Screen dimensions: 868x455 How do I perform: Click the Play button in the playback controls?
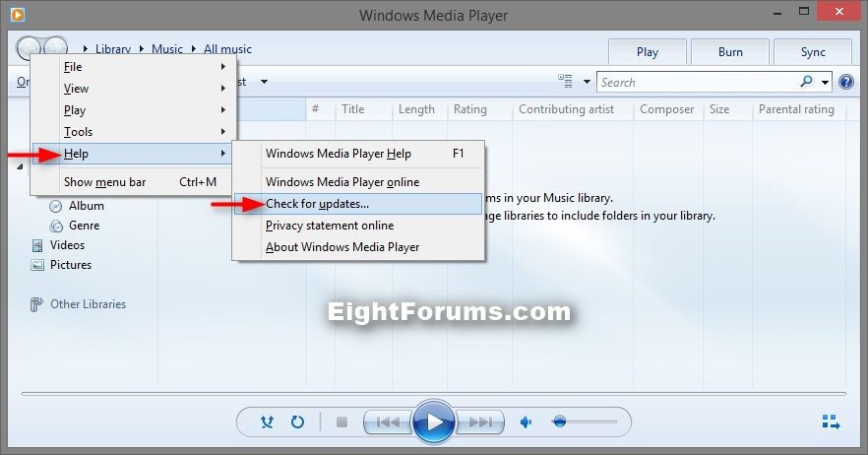click(x=433, y=422)
